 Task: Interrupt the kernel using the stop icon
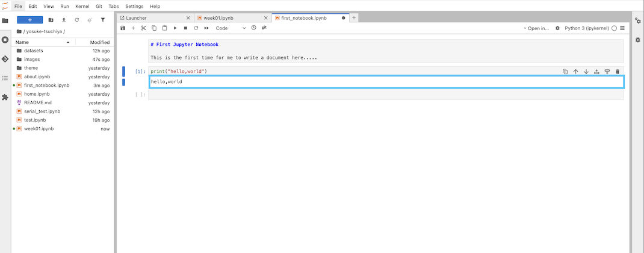185,28
